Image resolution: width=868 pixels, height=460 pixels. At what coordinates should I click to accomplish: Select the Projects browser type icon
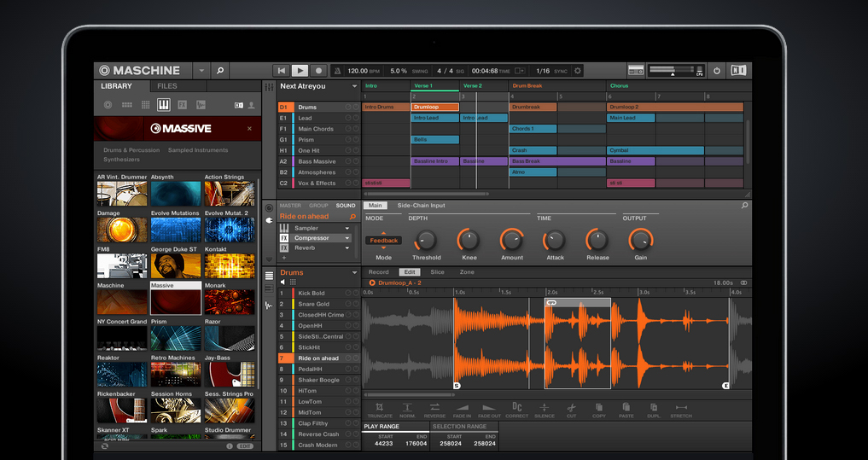tap(108, 105)
